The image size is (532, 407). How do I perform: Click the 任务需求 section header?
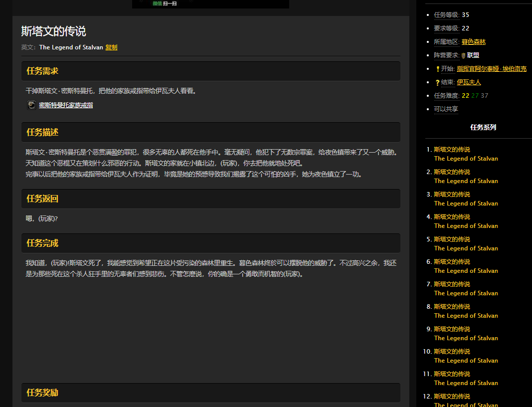click(x=42, y=71)
